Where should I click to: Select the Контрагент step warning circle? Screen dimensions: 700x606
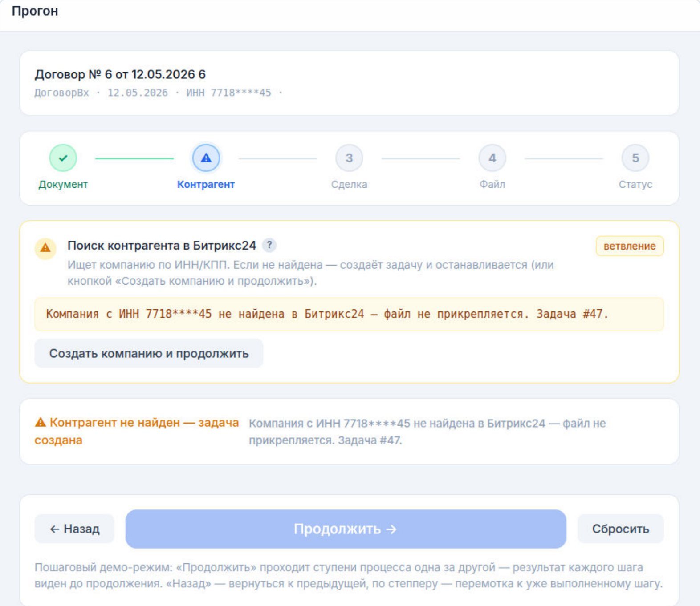(x=206, y=158)
